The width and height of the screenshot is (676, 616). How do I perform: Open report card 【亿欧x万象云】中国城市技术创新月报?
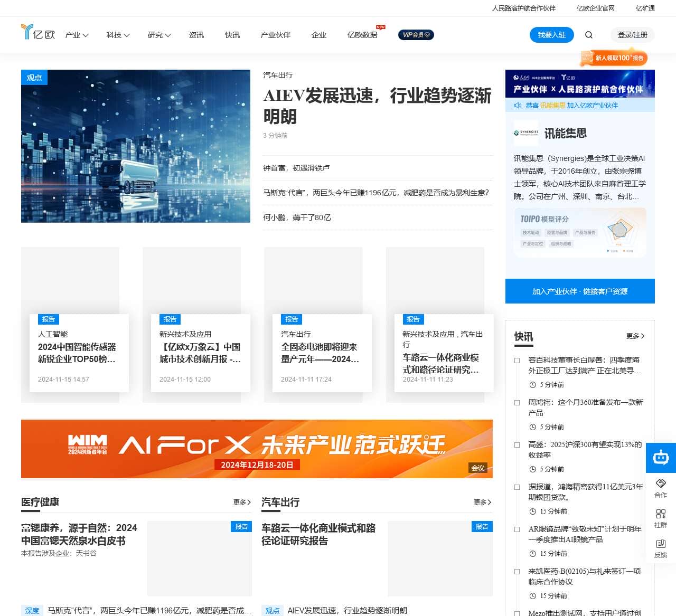click(200, 353)
